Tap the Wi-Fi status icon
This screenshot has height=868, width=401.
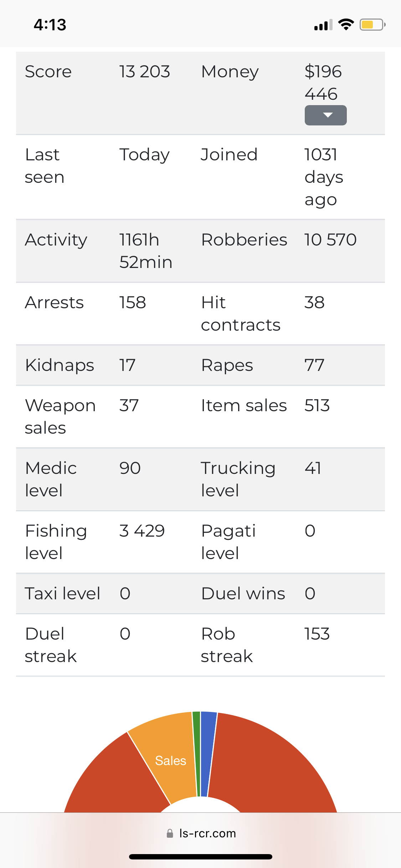(x=346, y=25)
